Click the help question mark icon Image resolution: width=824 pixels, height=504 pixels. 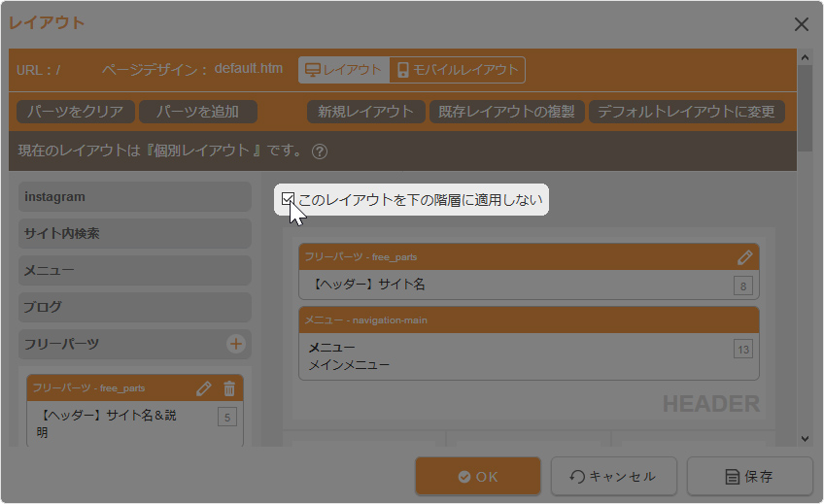[320, 151]
